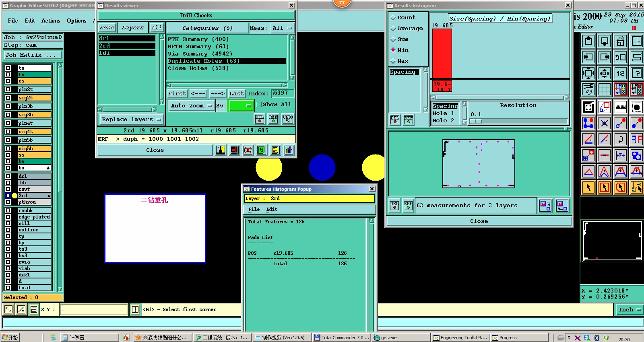Select the rotate arrow tool icon
This screenshot has width=644, height=342.
click(621, 139)
